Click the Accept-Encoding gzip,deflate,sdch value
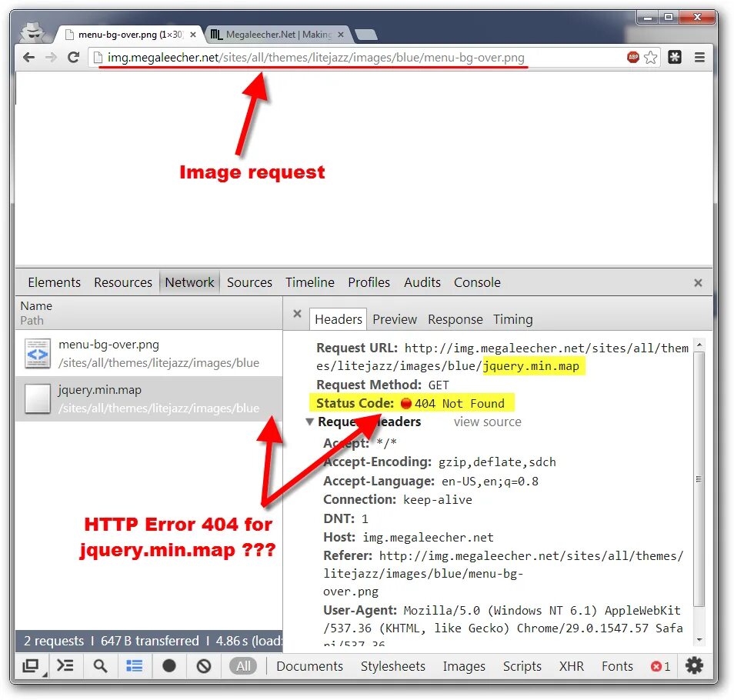Screen dimensions: 734x700 (x=497, y=462)
